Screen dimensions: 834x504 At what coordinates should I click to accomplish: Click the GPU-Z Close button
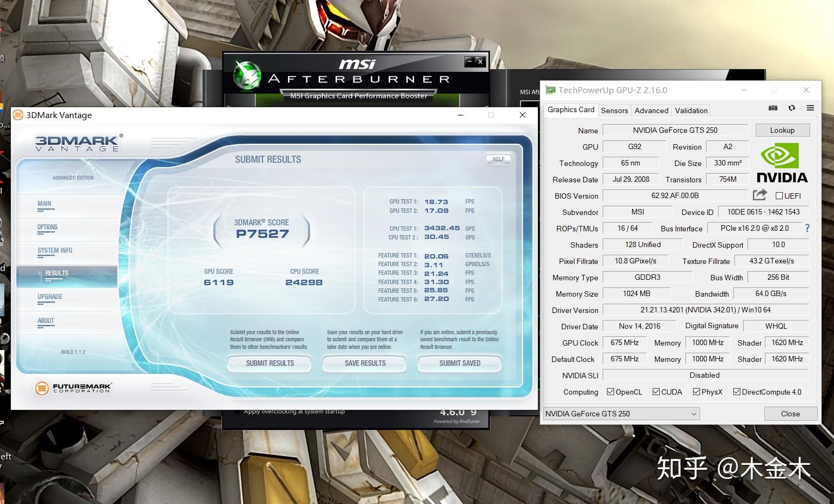click(x=790, y=414)
